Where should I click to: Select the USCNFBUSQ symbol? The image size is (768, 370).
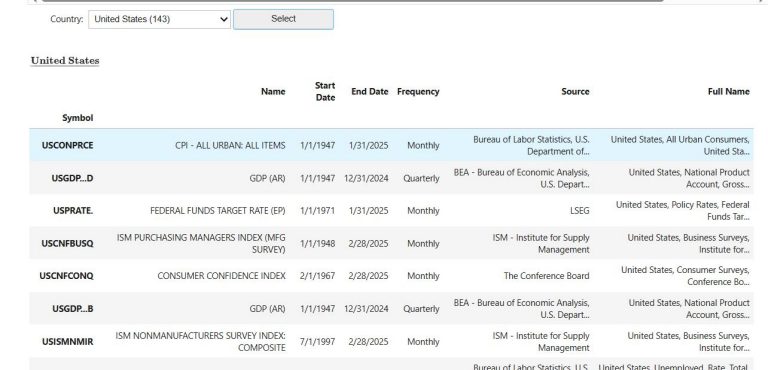point(67,244)
